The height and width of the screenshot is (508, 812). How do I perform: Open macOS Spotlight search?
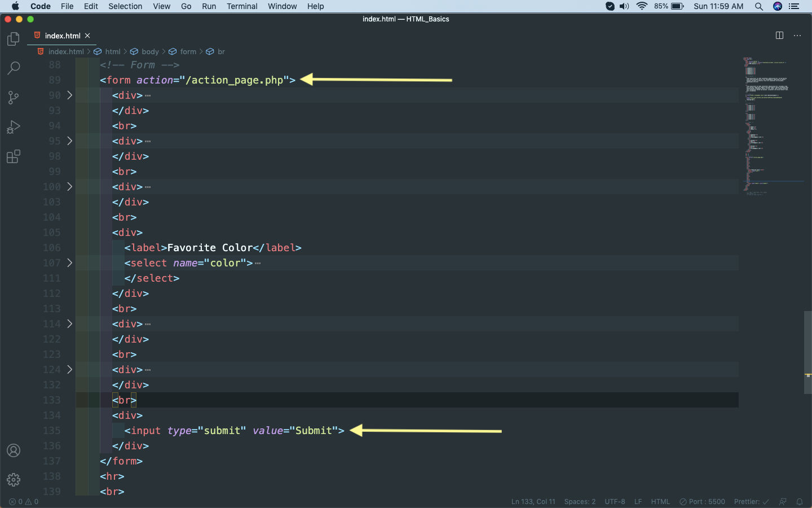(759, 6)
